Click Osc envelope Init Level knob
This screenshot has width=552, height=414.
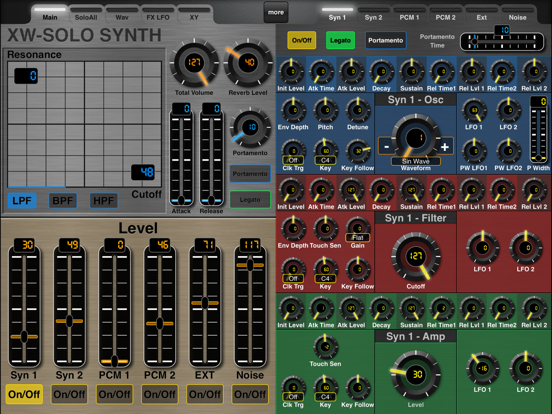pos(291,72)
